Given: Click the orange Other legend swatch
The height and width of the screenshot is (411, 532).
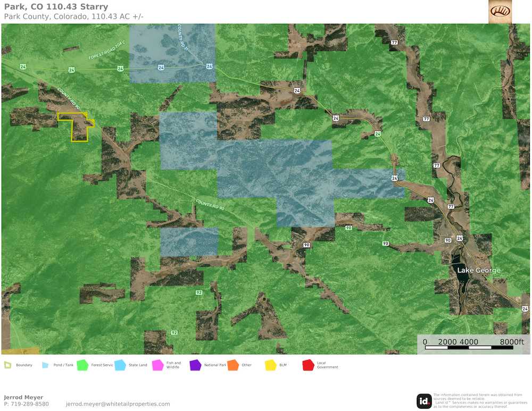Looking at the screenshot, I should [x=233, y=365].
